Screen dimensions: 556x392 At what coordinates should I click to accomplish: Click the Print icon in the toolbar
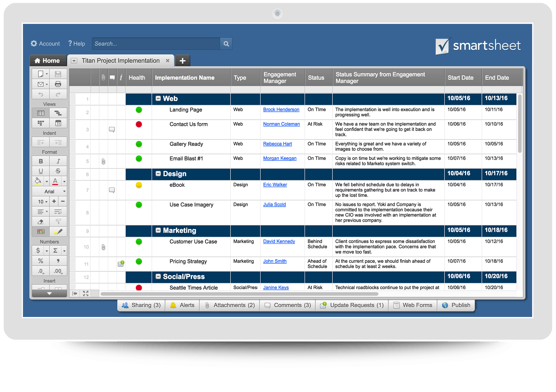[58, 84]
